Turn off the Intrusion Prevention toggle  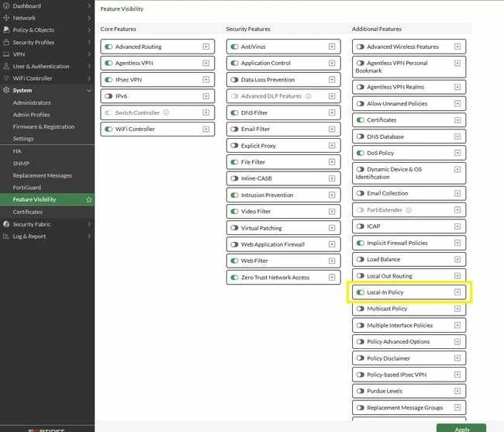[x=234, y=195]
